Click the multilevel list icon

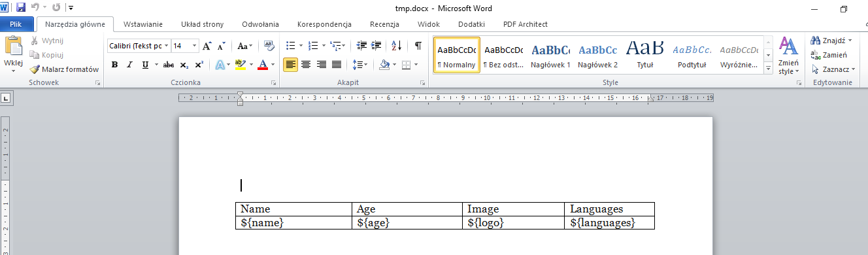pyautogui.click(x=335, y=46)
